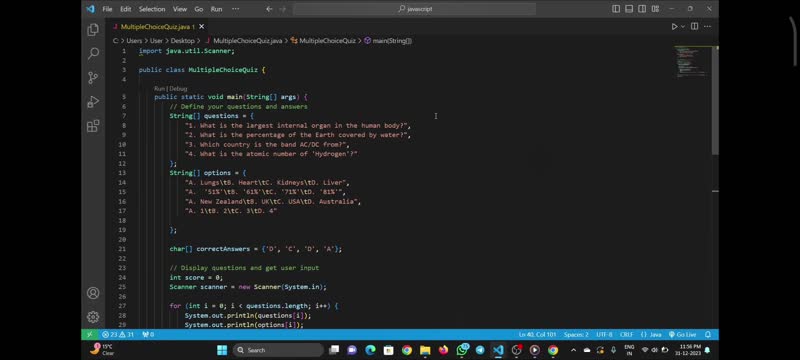
Task: Open the Extensions view
Action: click(93, 126)
